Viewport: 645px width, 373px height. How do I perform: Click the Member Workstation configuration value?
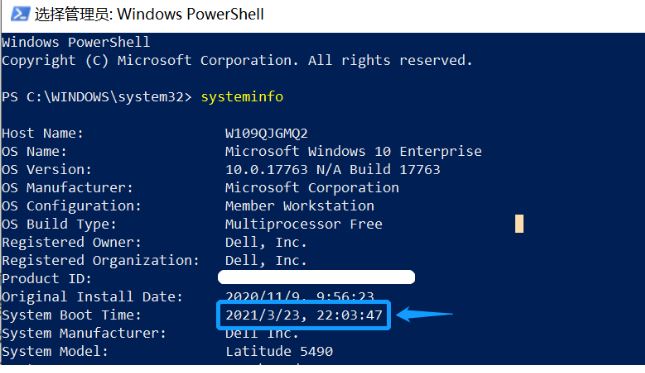[299, 206]
